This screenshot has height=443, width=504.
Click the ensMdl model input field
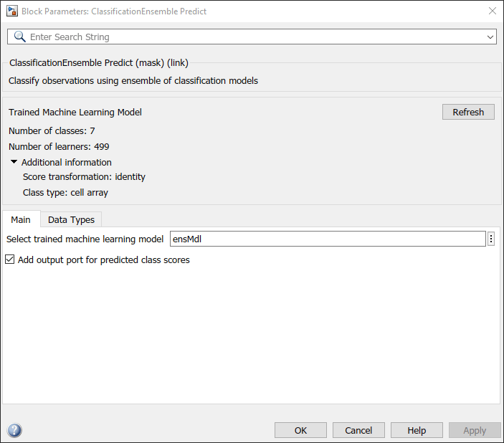[328, 239]
